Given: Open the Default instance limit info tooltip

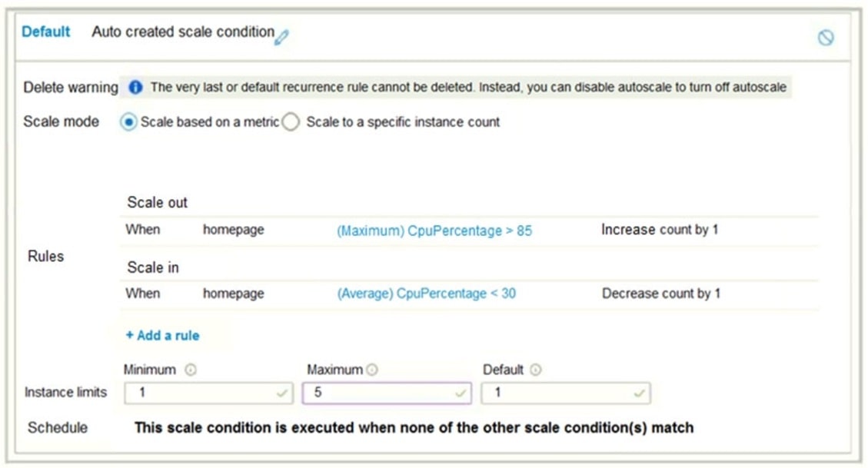Looking at the screenshot, I should point(536,369).
